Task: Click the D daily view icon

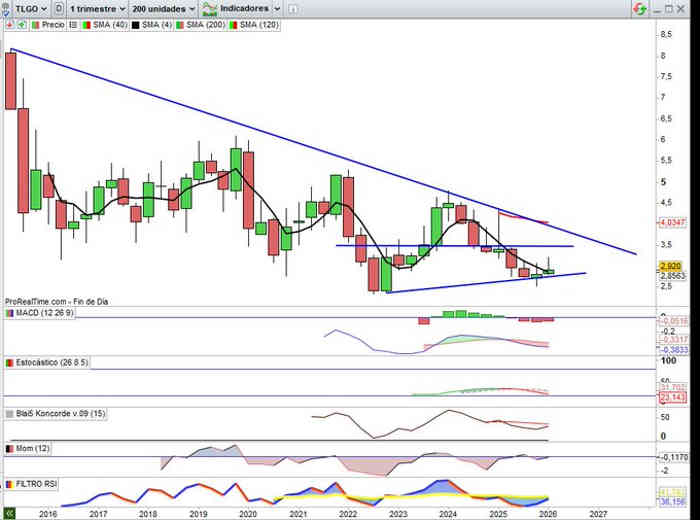Action: tap(59, 8)
